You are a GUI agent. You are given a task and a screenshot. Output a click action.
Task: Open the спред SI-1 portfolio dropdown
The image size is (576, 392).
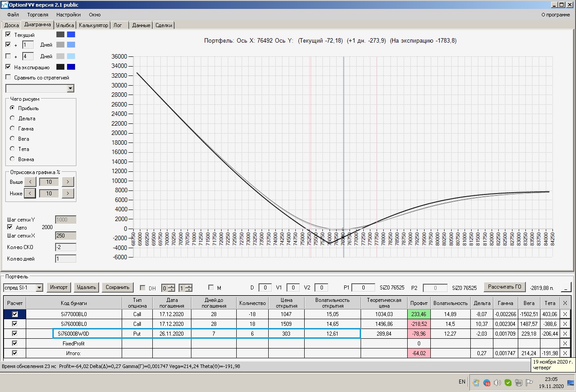(x=40, y=288)
